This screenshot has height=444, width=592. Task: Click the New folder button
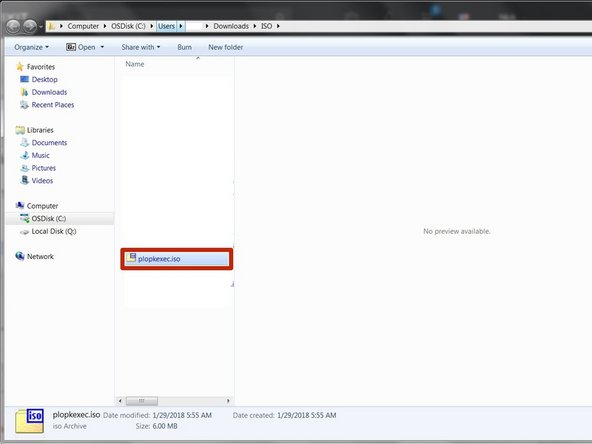tap(225, 47)
